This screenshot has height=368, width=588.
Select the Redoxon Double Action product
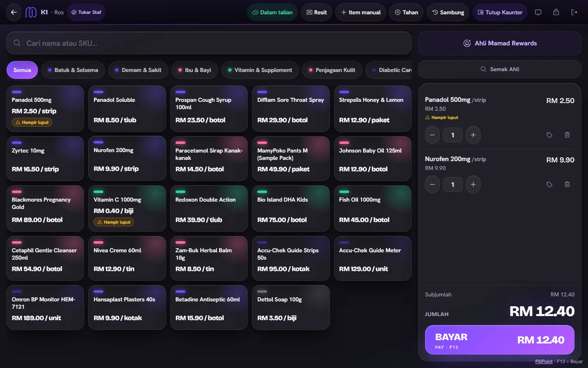click(209, 209)
